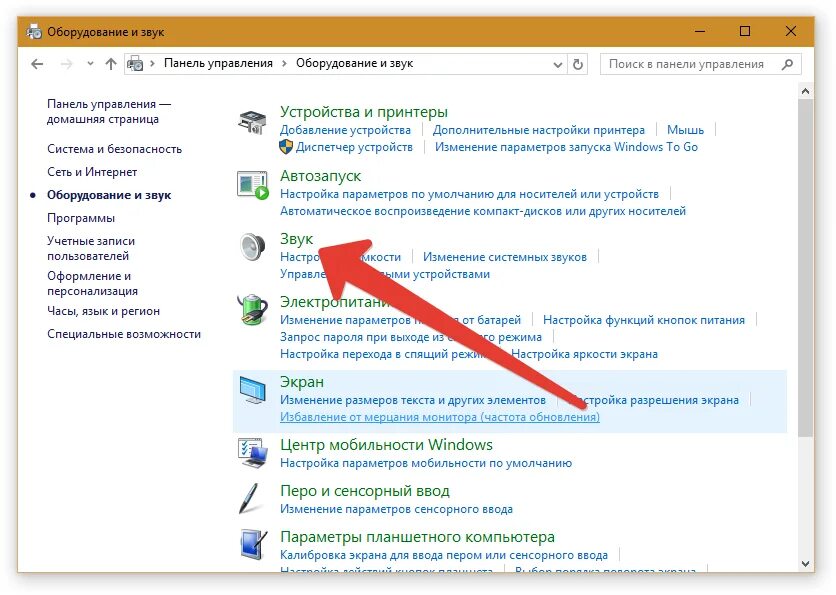Click window icon in title bar

click(x=34, y=32)
